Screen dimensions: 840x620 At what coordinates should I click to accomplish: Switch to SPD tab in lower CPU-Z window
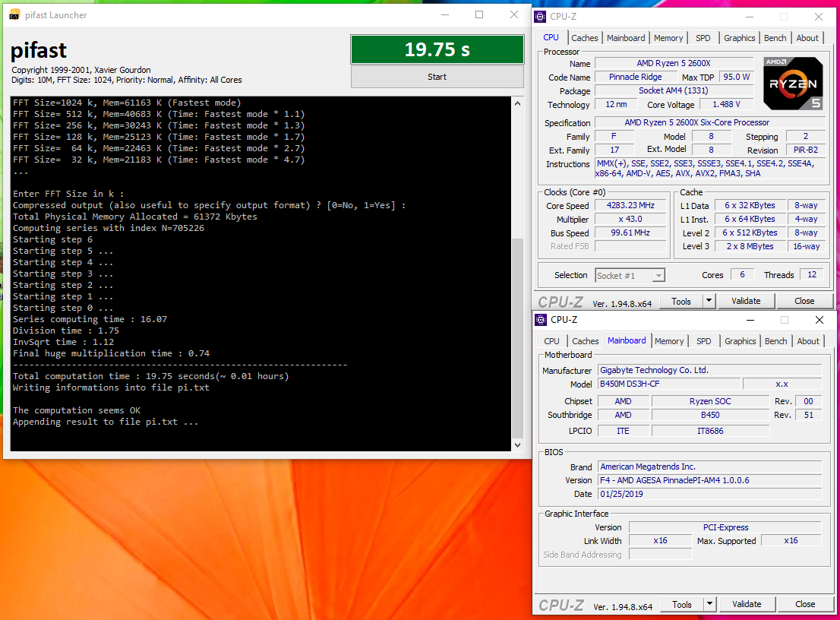pos(704,341)
